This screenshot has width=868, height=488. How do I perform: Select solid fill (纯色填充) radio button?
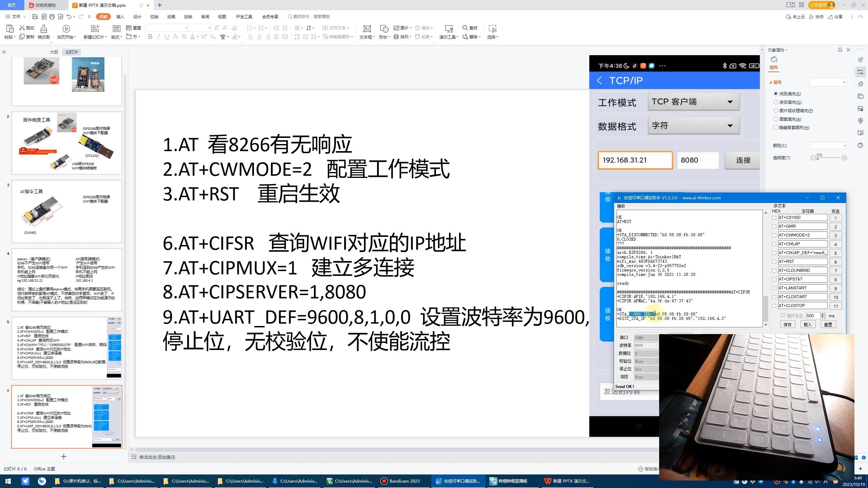pyautogui.click(x=775, y=94)
